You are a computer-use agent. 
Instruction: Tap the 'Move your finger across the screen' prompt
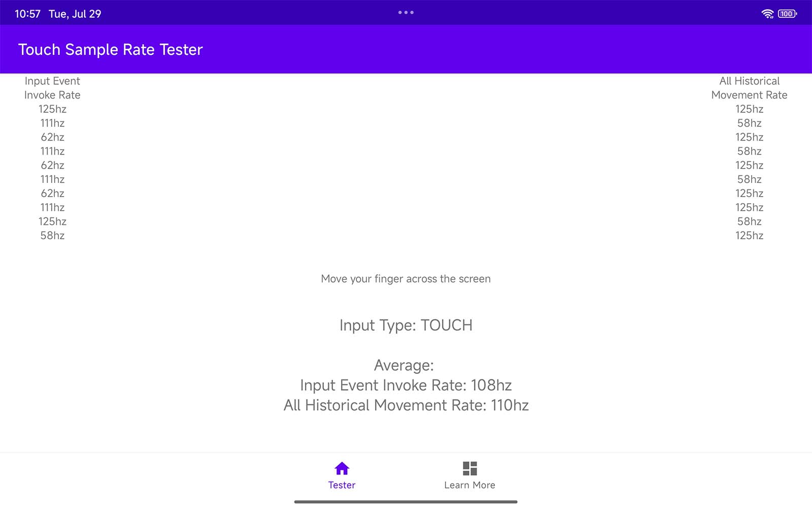point(405,279)
